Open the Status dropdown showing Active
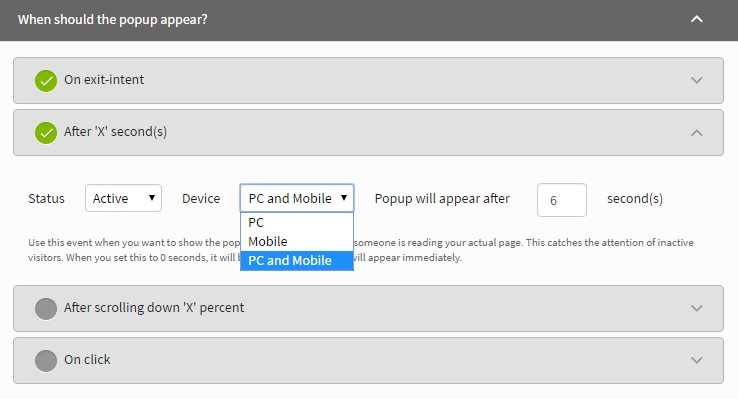Image resolution: width=738 pixels, height=399 pixels. [123, 198]
